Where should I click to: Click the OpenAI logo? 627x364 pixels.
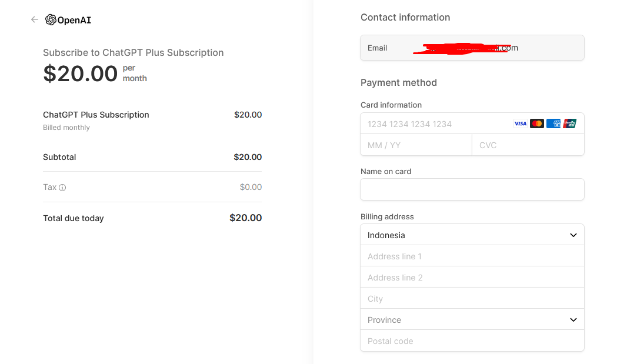tap(68, 19)
